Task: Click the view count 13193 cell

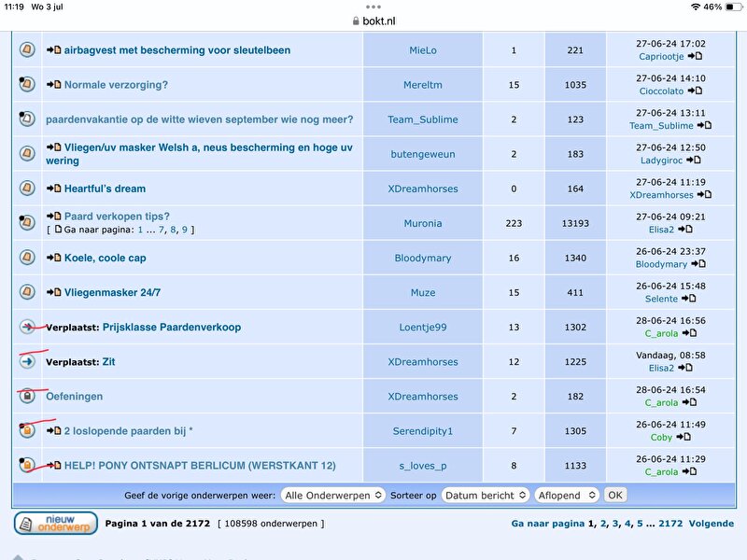Action: 575,223
